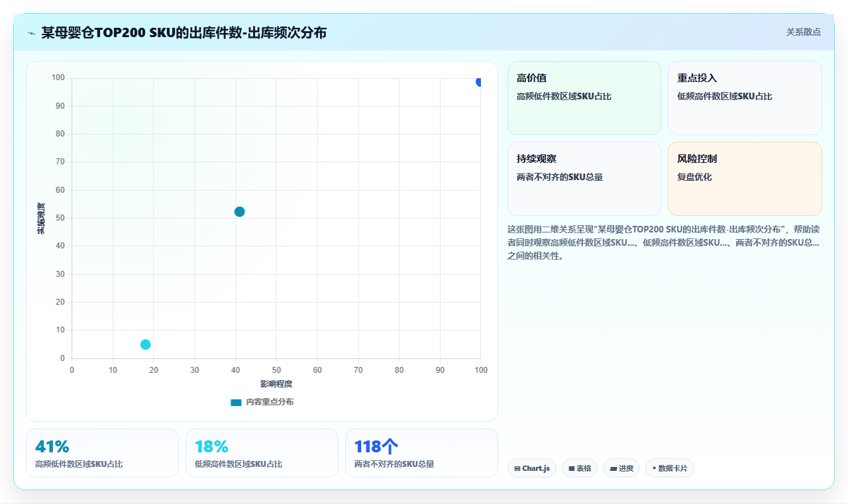Click the 两者不对齐的SKU总量 label under 118个
The image size is (848, 504).
[394, 464]
